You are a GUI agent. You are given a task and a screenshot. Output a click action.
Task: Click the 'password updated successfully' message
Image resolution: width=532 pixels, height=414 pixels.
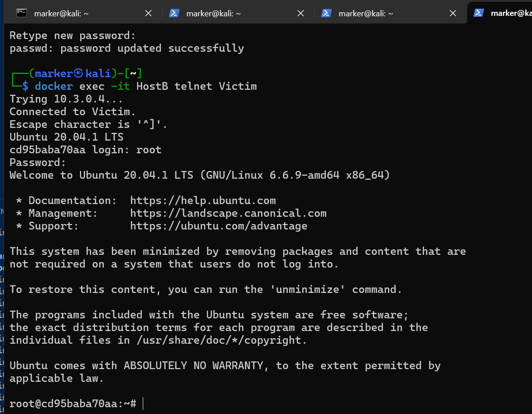(152, 48)
